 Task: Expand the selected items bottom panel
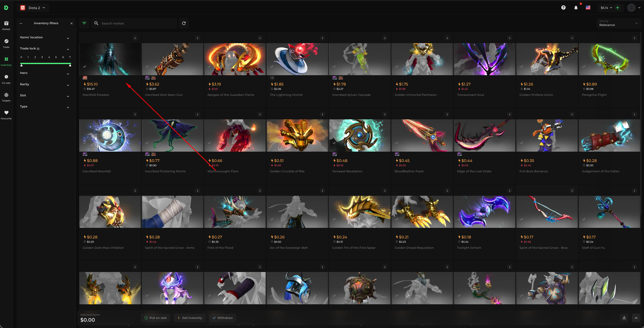pyautogui.click(x=636, y=318)
